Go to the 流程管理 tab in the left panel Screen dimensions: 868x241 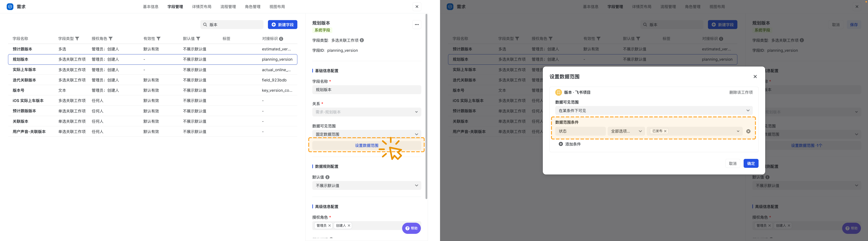228,7
